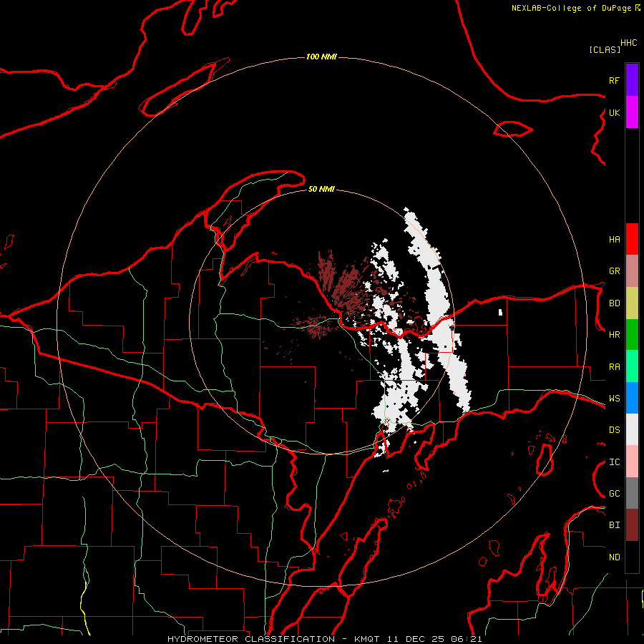Select the BD yellow legend block
Screen dimensions: 644x644
coord(632,303)
